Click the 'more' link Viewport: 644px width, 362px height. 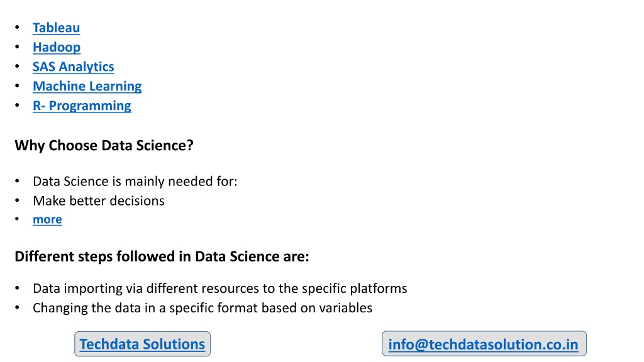pyautogui.click(x=48, y=219)
